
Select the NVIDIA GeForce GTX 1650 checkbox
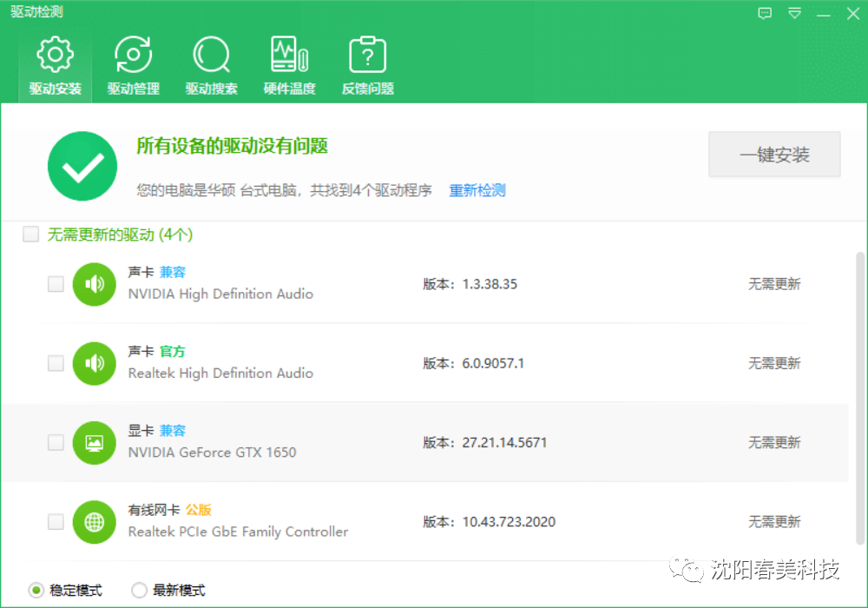click(x=56, y=442)
